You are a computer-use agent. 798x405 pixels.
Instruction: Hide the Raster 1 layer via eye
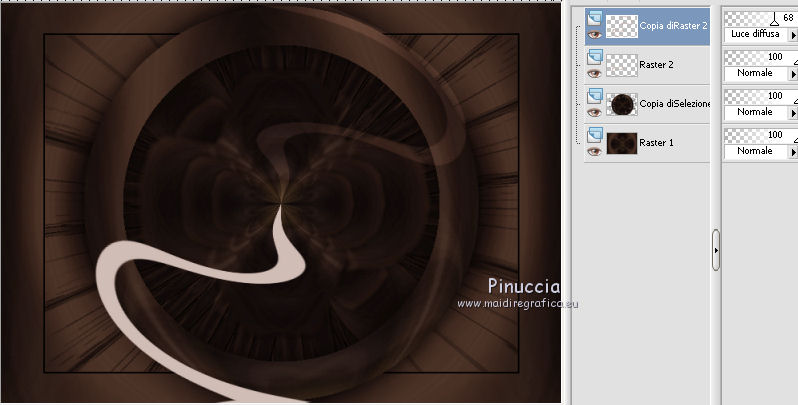point(594,152)
